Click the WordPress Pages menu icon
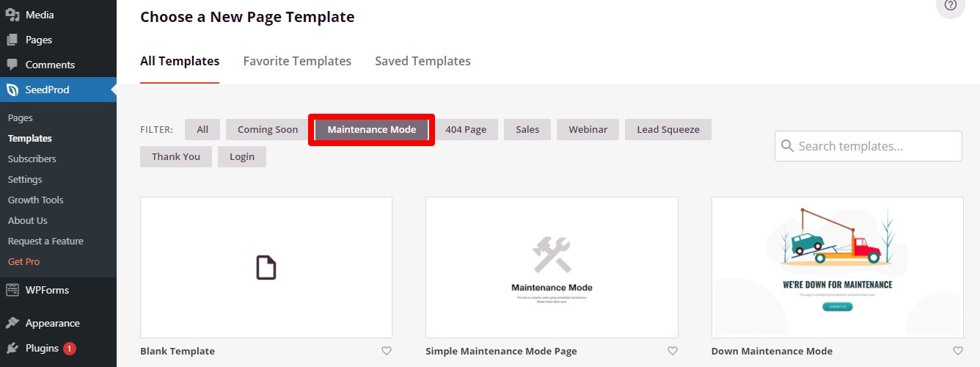This screenshot has height=367, width=980. point(12,40)
